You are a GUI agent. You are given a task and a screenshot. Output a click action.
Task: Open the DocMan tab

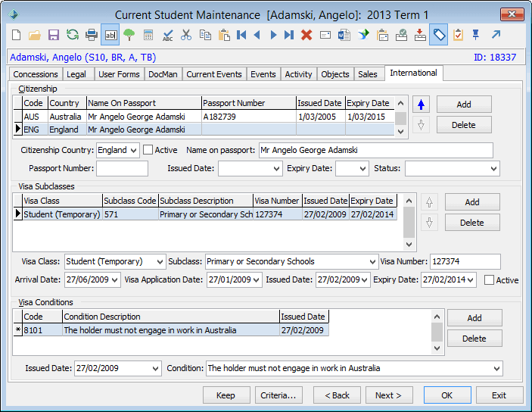pos(163,74)
